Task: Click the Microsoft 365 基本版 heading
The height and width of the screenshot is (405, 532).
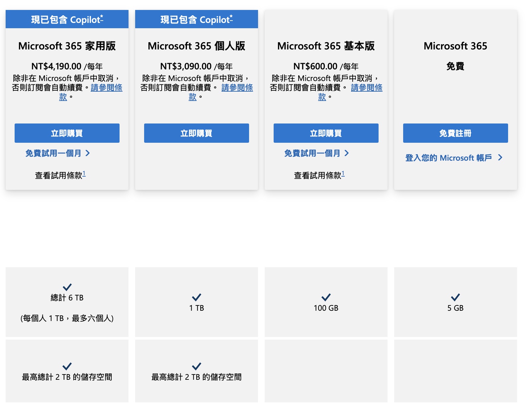Action: coord(326,46)
